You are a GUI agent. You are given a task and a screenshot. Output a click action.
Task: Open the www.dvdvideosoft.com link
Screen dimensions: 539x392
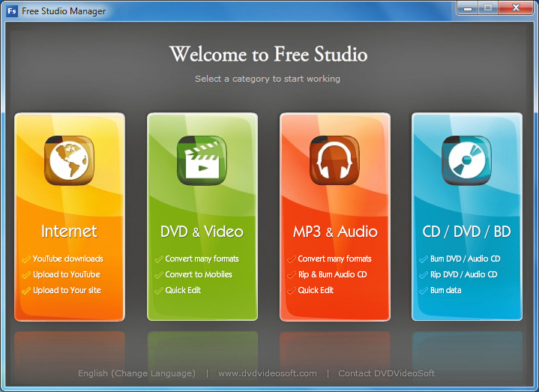(x=268, y=373)
